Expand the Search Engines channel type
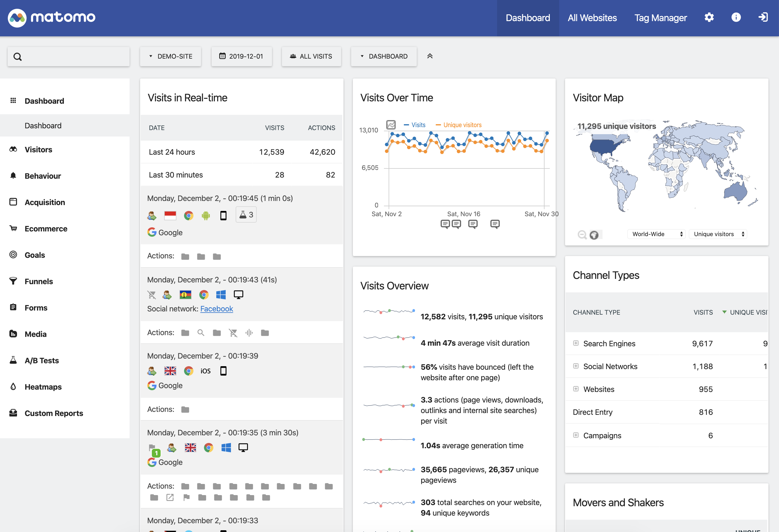Screen dimensions: 779x532 click(575, 342)
